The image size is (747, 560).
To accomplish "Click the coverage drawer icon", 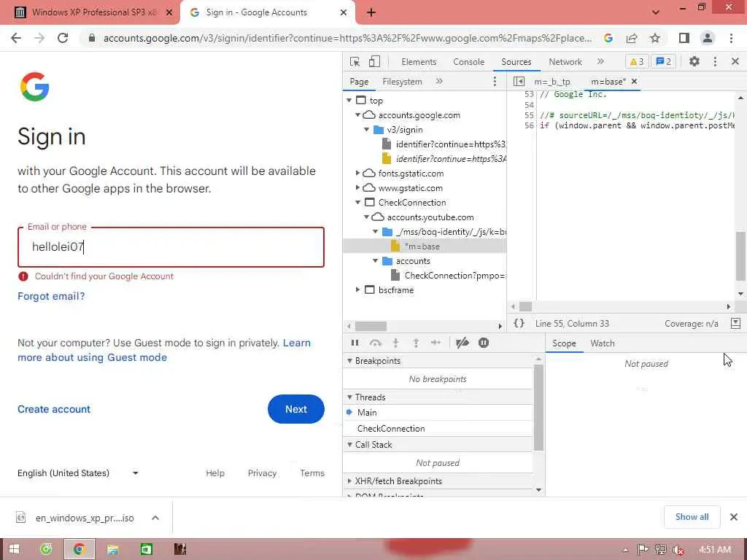I will tap(735, 323).
